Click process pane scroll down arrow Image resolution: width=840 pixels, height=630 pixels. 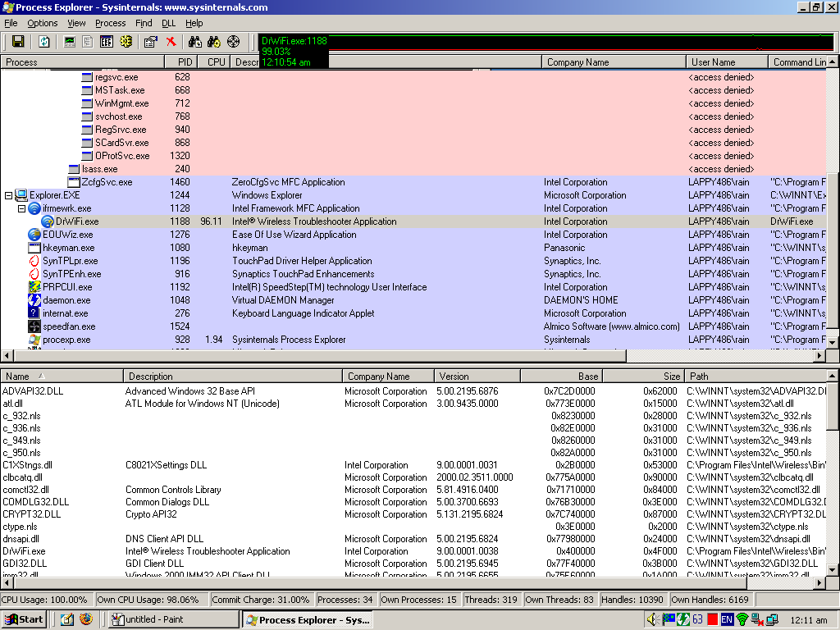click(x=833, y=342)
